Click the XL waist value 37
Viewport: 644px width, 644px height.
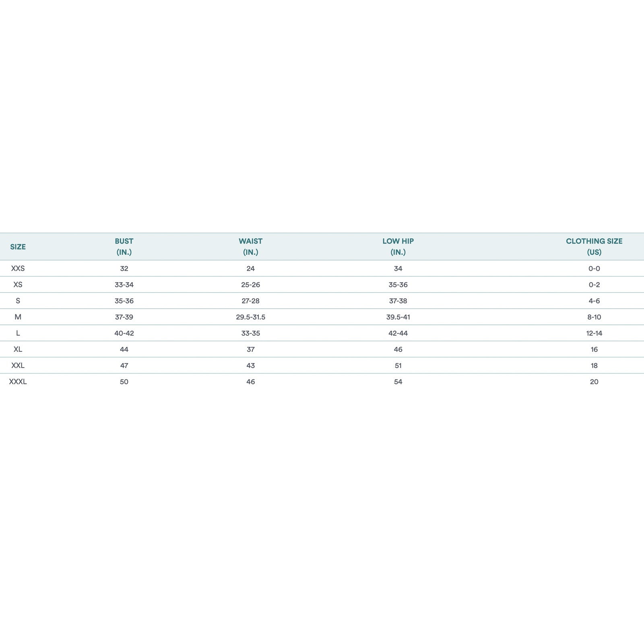click(250, 349)
